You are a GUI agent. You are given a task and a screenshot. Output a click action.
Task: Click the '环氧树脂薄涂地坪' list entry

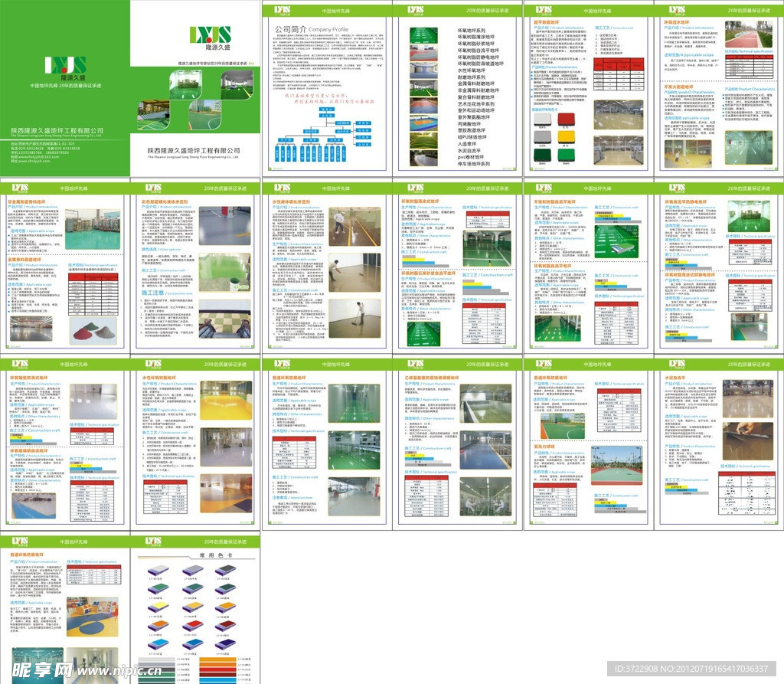pos(476,37)
